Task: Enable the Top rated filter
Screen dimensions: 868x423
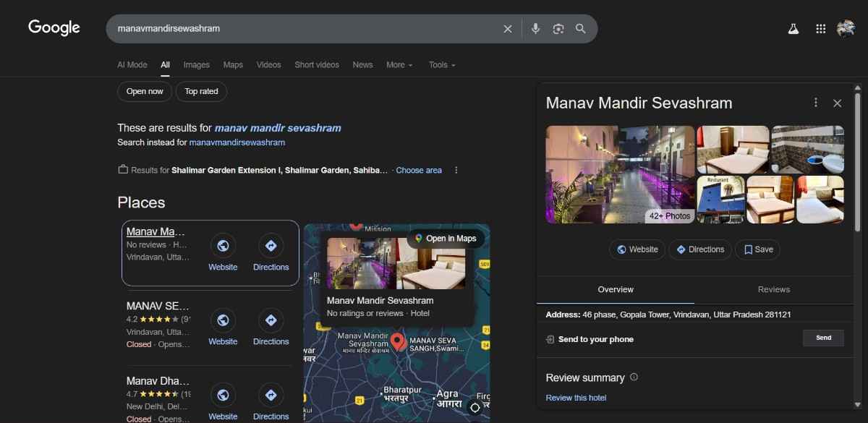Action: (x=201, y=91)
